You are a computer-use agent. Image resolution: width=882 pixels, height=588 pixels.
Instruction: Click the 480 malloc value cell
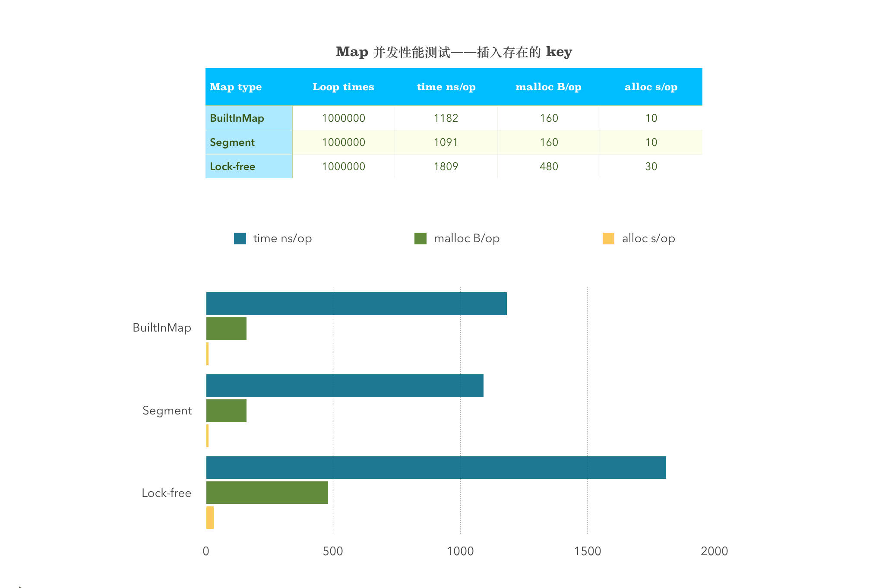[549, 167]
